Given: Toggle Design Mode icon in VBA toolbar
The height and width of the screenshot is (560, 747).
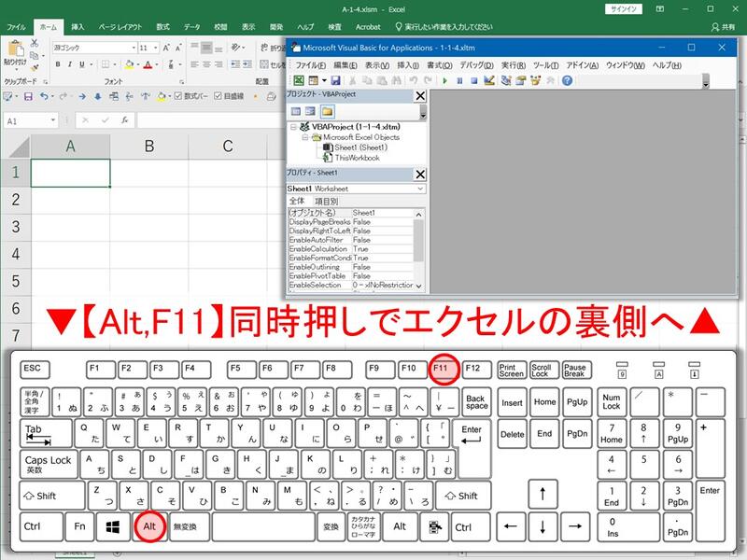Looking at the screenshot, I should pos(488,80).
